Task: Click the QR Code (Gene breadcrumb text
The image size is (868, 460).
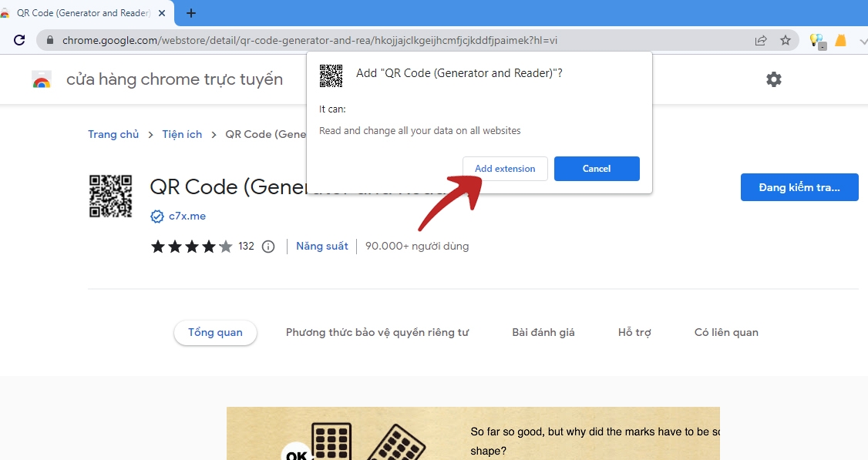Action: click(266, 135)
